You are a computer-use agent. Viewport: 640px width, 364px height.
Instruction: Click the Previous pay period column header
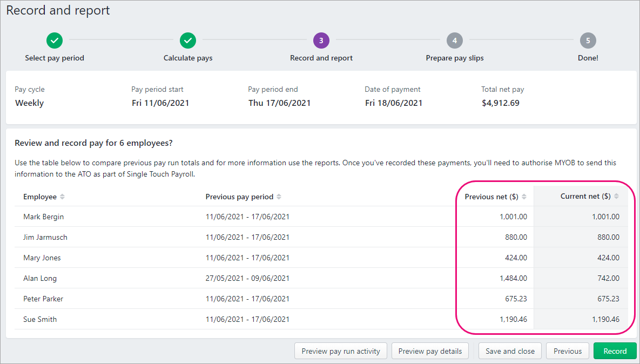[x=239, y=197]
